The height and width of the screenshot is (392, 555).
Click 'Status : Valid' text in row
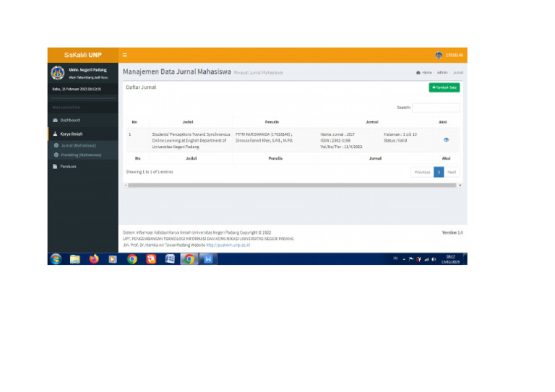click(x=395, y=141)
